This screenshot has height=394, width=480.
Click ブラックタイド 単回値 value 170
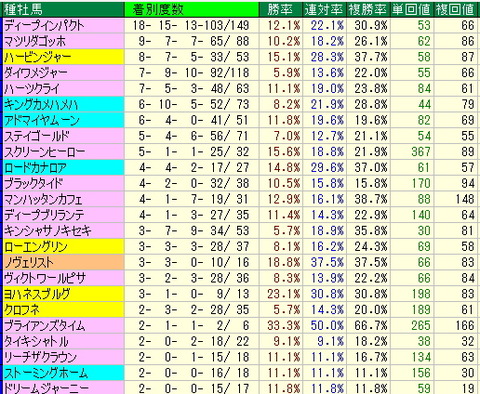click(421, 183)
